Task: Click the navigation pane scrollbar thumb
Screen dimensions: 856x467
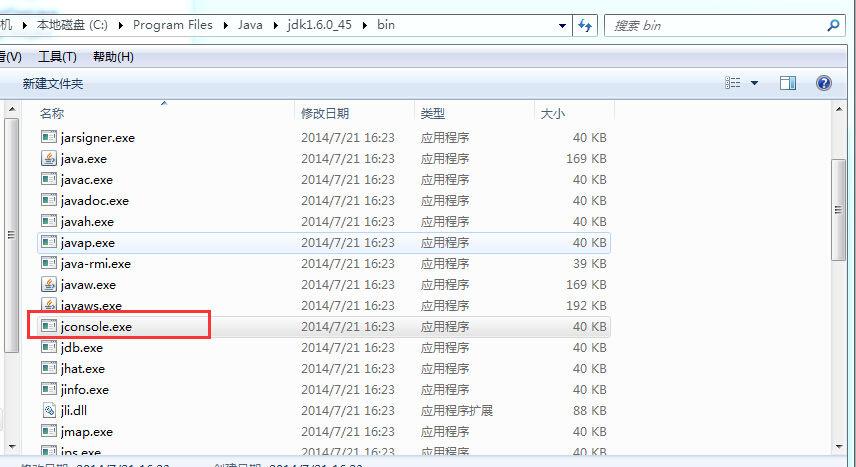Action: [11, 235]
